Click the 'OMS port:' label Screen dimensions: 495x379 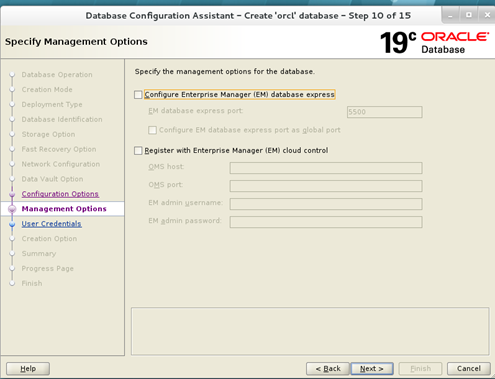tap(166, 185)
